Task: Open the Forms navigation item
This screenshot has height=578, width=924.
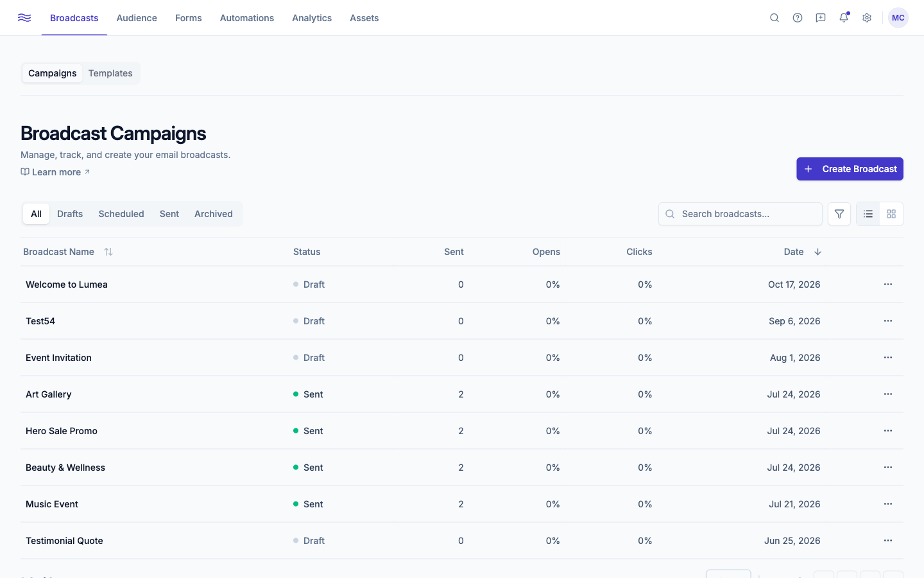Action: coord(189,18)
